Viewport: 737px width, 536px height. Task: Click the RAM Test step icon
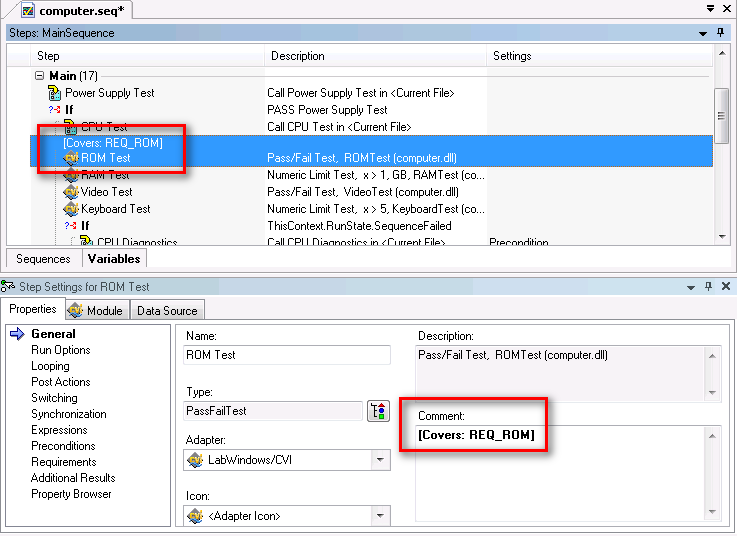(x=71, y=175)
